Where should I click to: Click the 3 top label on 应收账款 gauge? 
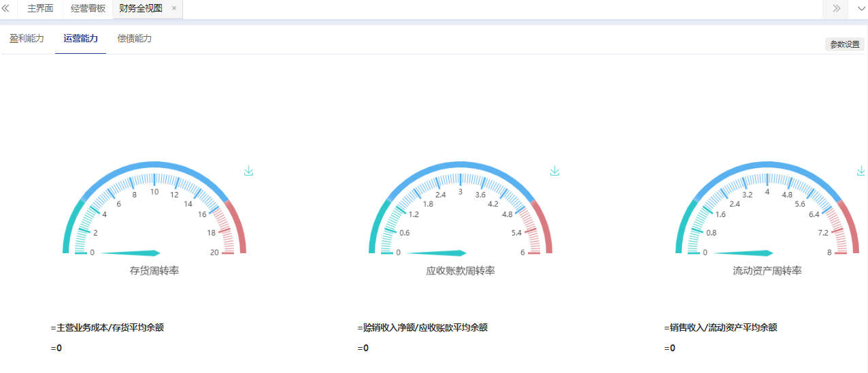coord(461,193)
